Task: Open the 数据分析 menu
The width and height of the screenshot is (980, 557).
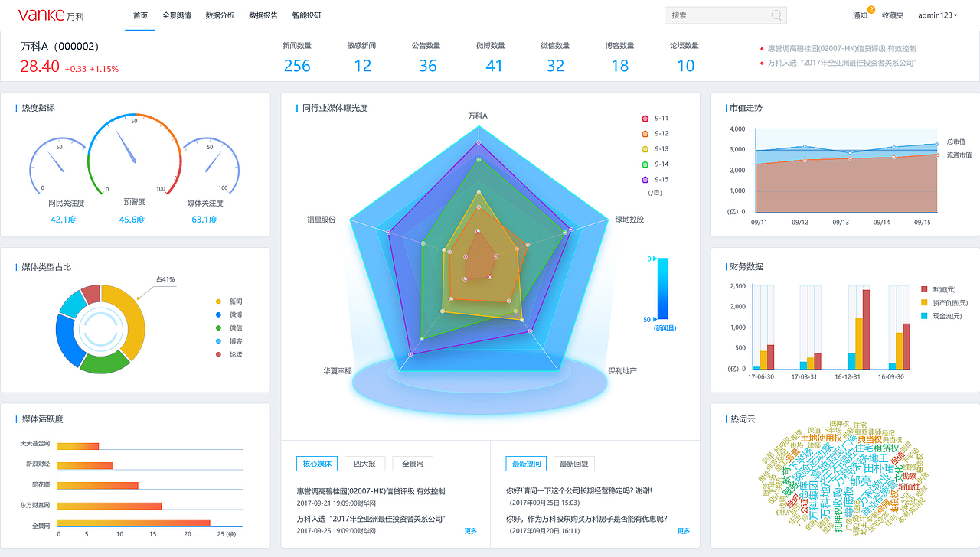Action: [x=220, y=15]
